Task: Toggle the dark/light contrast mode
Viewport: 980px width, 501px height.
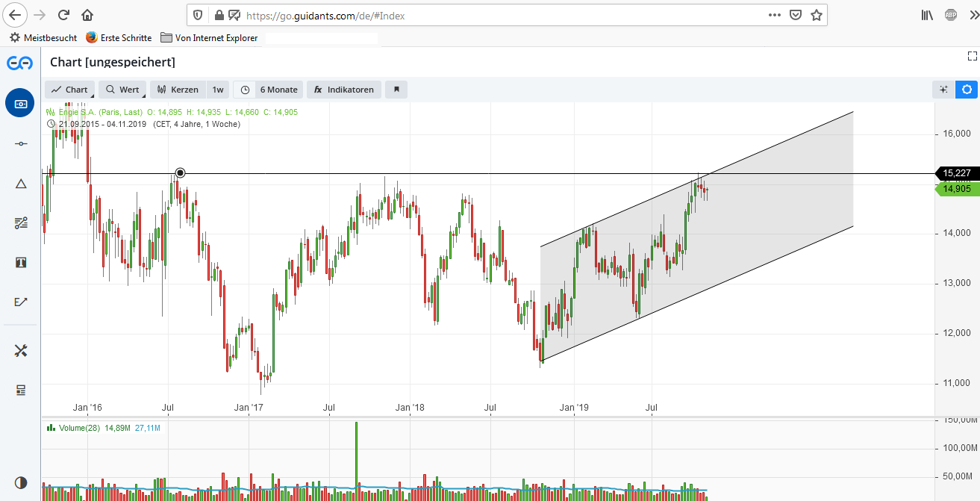Action: tap(20, 482)
